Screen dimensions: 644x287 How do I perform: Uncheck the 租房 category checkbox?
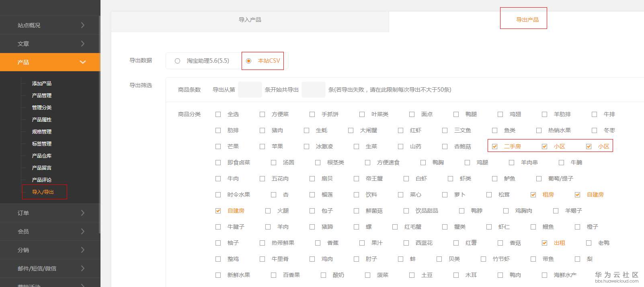(x=533, y=195)
